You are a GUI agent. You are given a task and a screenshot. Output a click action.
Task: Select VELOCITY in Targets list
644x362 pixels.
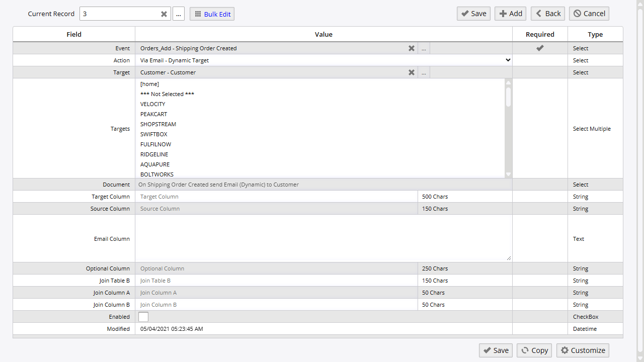(x=153, y=104)
